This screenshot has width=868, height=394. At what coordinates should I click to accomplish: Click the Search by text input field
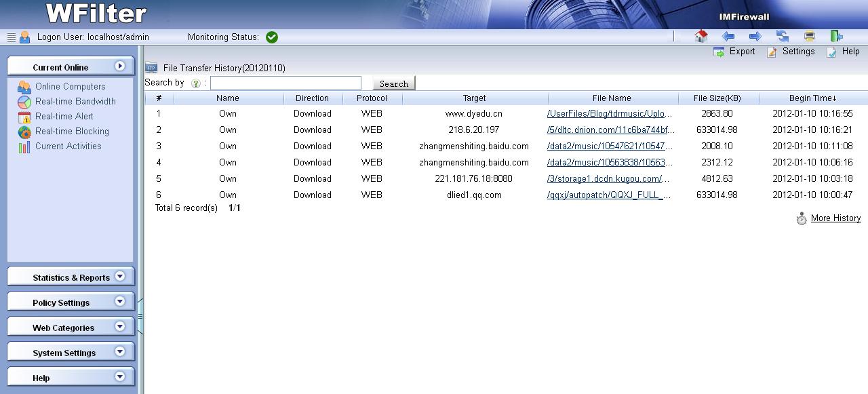(285, 83)
